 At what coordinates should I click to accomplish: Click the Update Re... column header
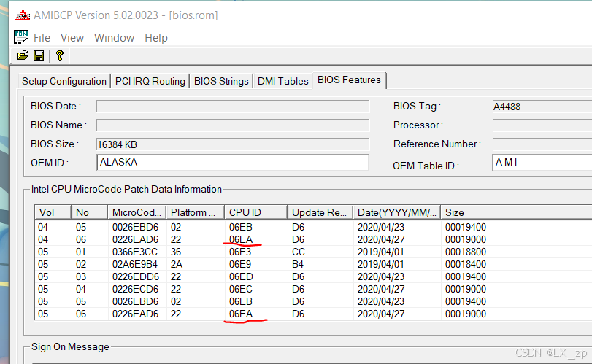click(320, 212)
